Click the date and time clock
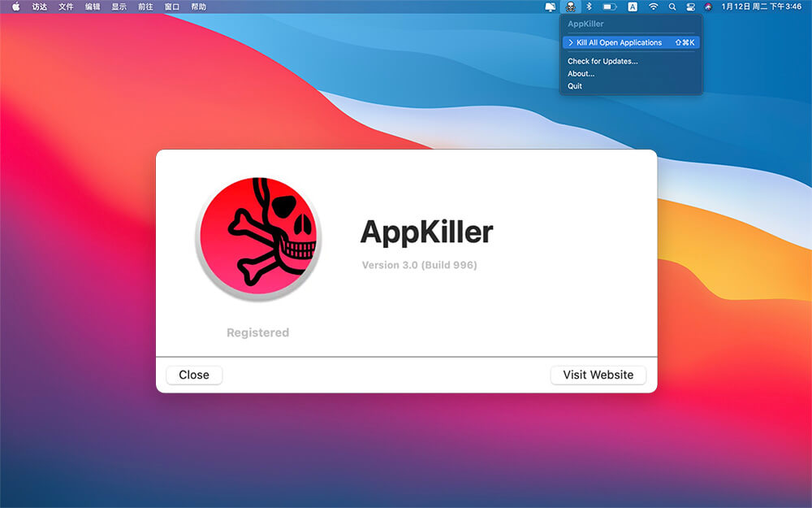This screenshot has height=508, width=812. [762, 7]
